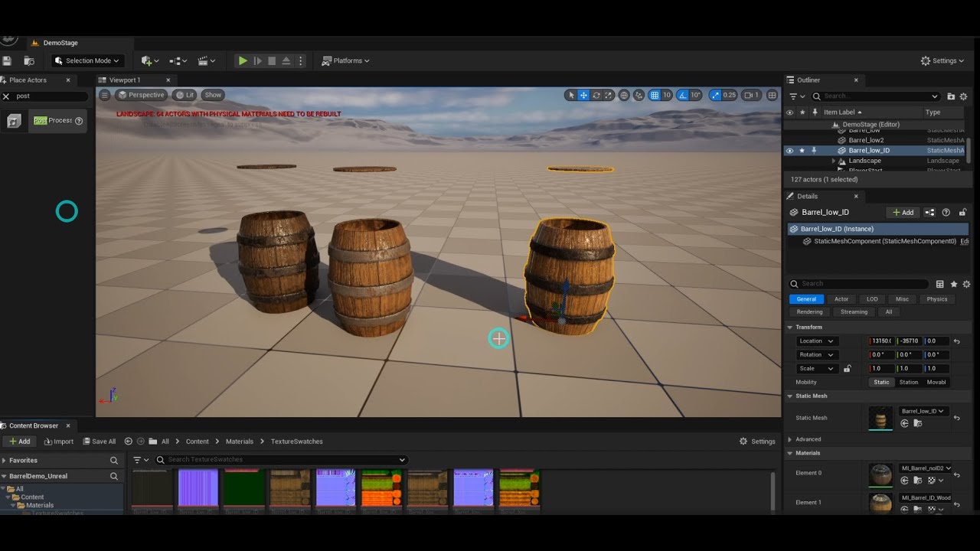This screenshot has width=980, height=551.
Task: Set Mobility to Static
Action: (x=882, y=382)
